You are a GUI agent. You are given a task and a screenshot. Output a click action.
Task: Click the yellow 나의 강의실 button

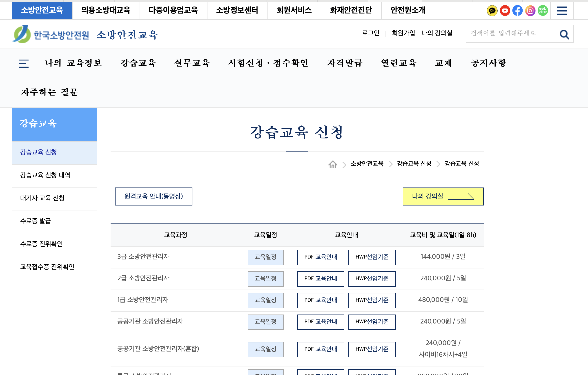click(443, 196)
